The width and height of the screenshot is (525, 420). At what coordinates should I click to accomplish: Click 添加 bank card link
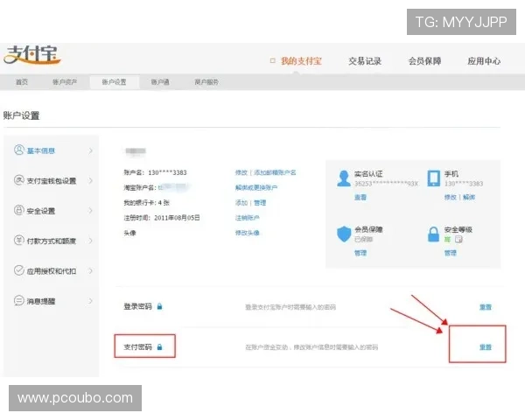(241, 203)
